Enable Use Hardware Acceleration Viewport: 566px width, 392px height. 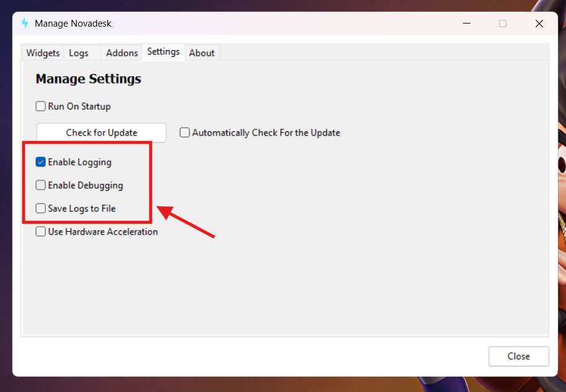[x=40, y=232]
